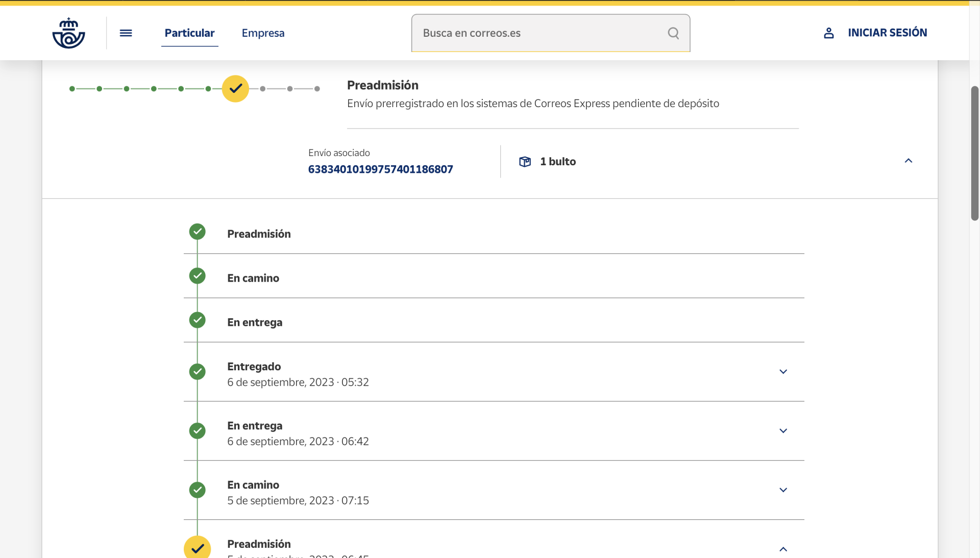Viewport: 980px width, 558px height.
Task: Open associated shipment number 6383401019975740118680
Action: (x=380, y=169)
